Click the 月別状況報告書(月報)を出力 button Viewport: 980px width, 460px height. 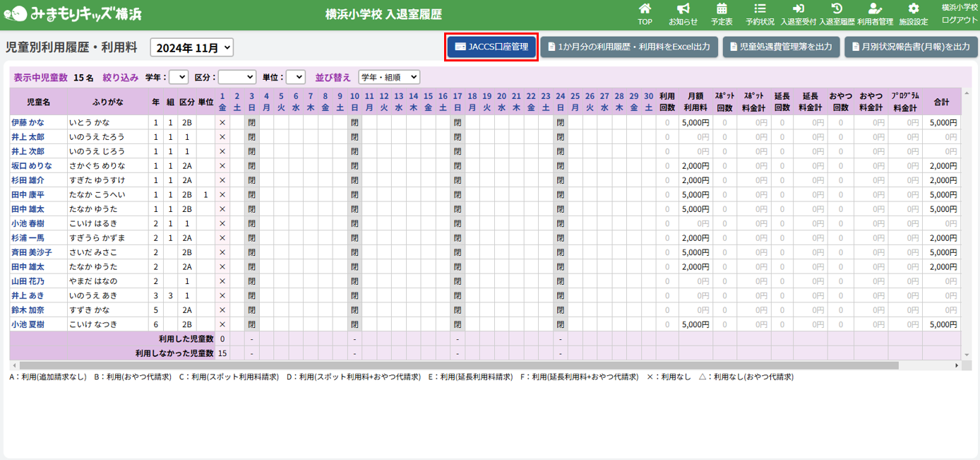(x=912, y=47)
